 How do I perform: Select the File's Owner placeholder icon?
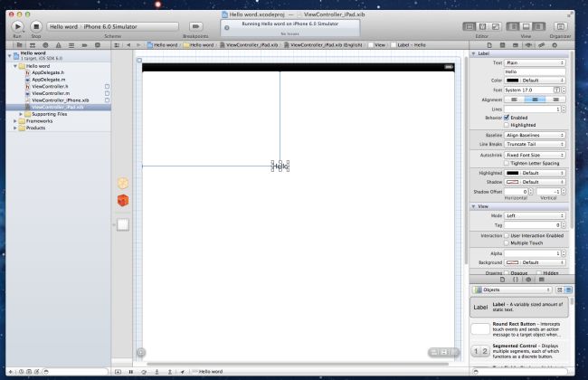123,183
